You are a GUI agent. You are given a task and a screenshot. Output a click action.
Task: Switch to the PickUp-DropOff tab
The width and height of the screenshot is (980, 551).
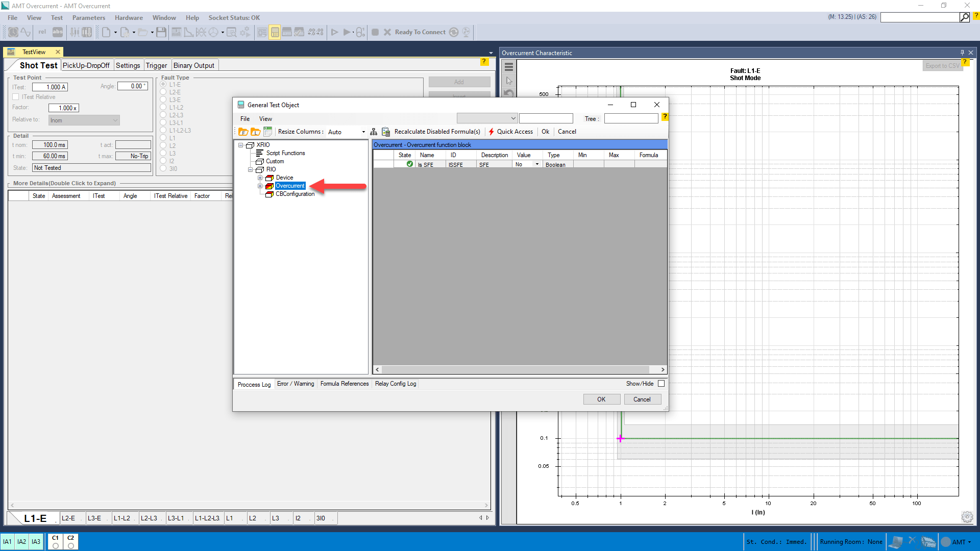pyautogui.click(x=86, y=65)
